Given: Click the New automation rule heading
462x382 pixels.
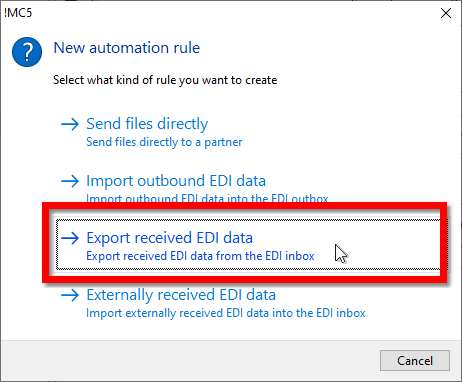Looking at the screenshot, I should (127, 48).
